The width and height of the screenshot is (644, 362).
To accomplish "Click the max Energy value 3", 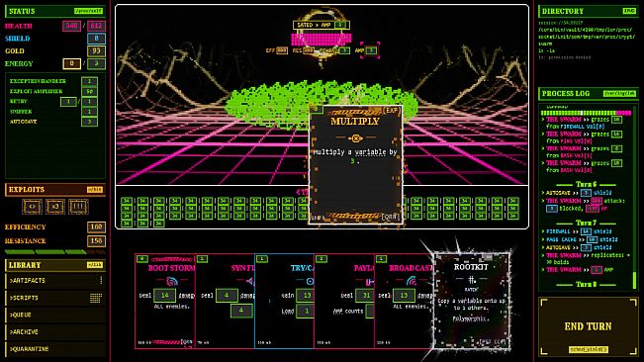I will (97, 63).
